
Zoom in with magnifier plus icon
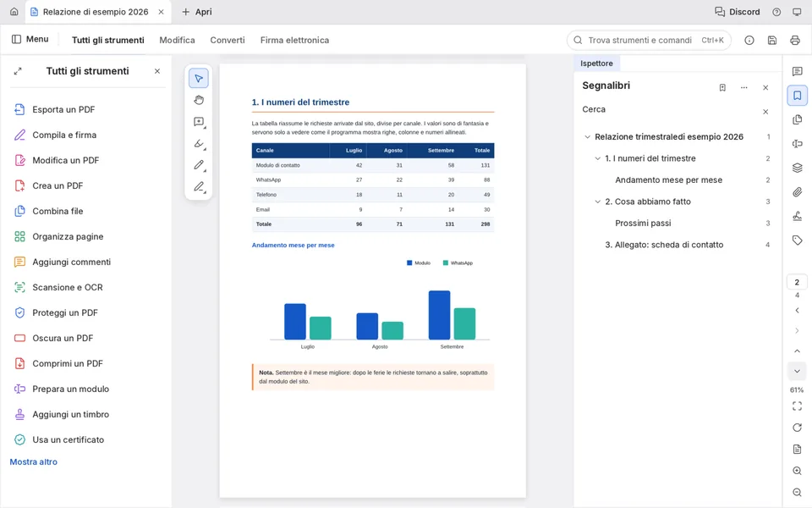pyautogui.click(x=797, y=471)
